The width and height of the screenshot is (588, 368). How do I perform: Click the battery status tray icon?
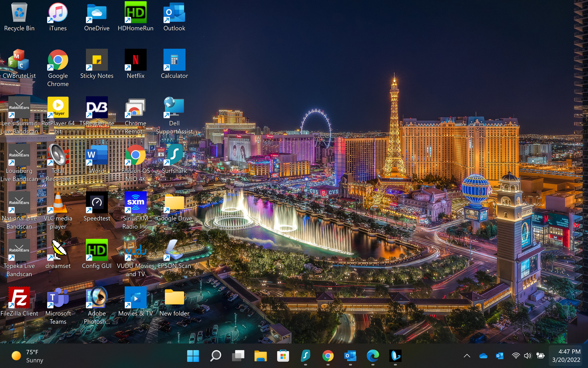540,356
